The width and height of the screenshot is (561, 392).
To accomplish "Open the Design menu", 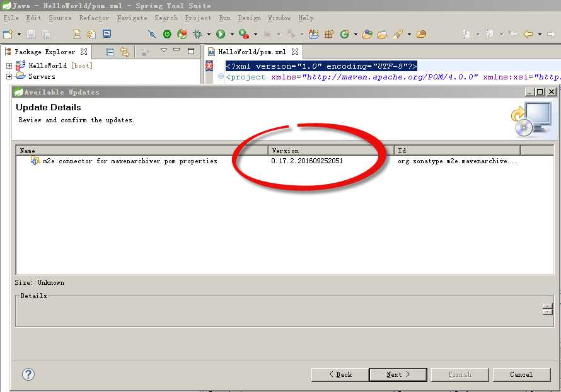I will click(x=250, y=18).
